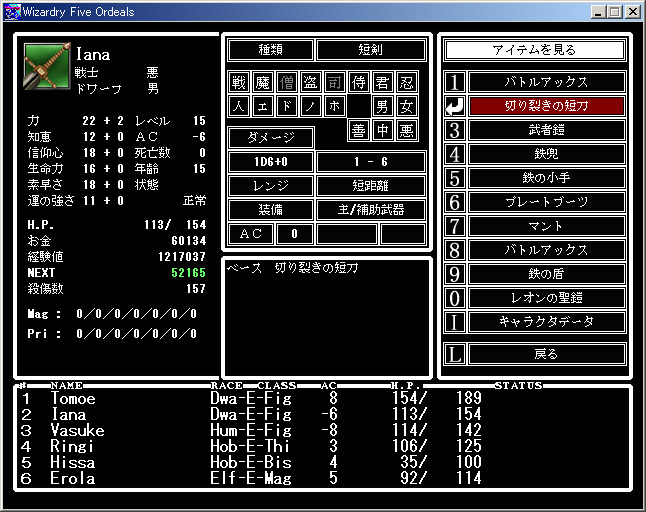Click the 女 female gender indicator
Image resolution: width=646 pixels, height=512 pixels.
[406, 106]
